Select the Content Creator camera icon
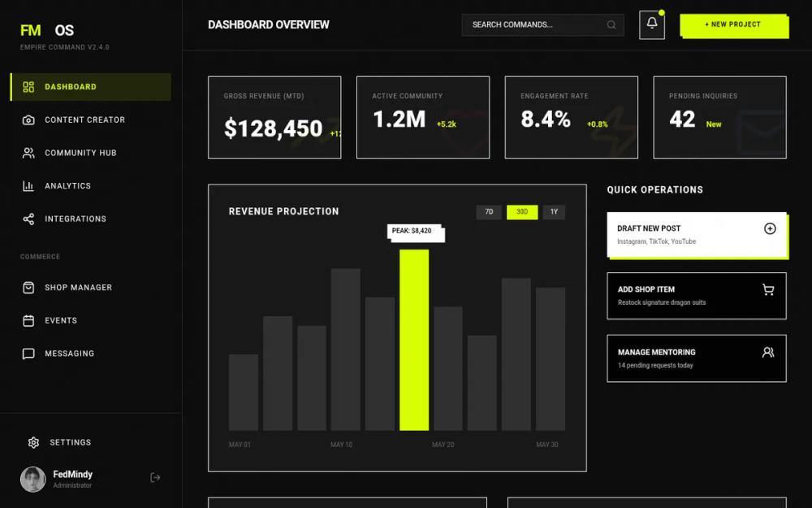 27,119
